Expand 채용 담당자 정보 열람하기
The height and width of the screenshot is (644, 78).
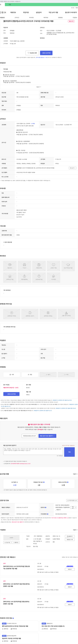47,436
